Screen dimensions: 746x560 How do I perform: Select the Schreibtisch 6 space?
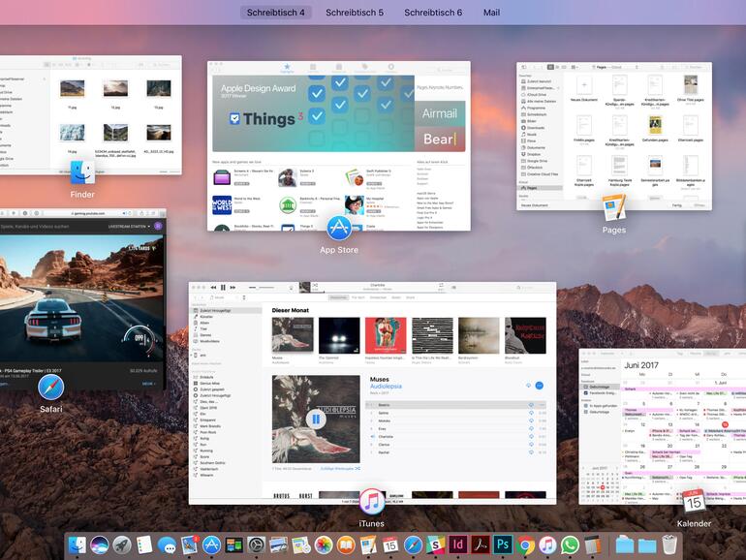[x=433, y=13]
